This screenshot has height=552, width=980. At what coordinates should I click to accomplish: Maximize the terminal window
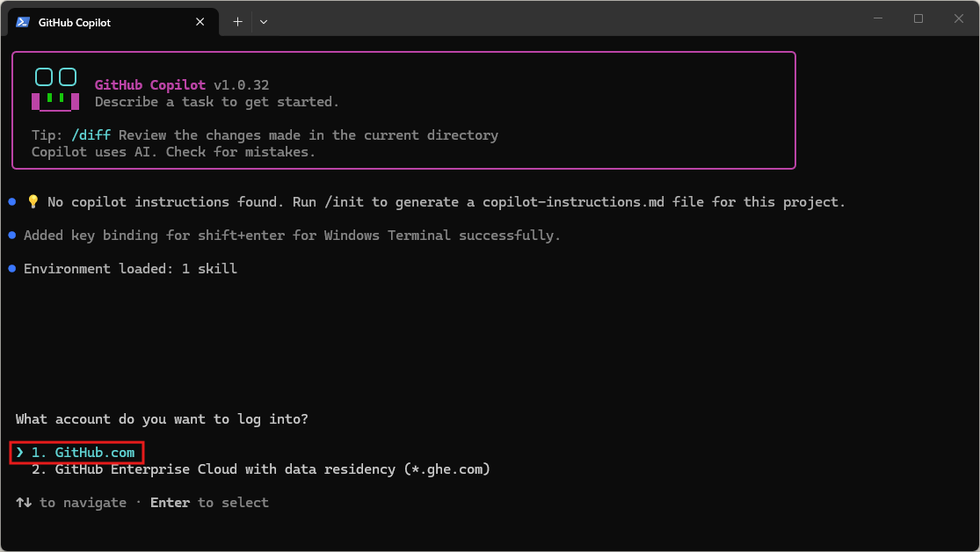[918, 18]
